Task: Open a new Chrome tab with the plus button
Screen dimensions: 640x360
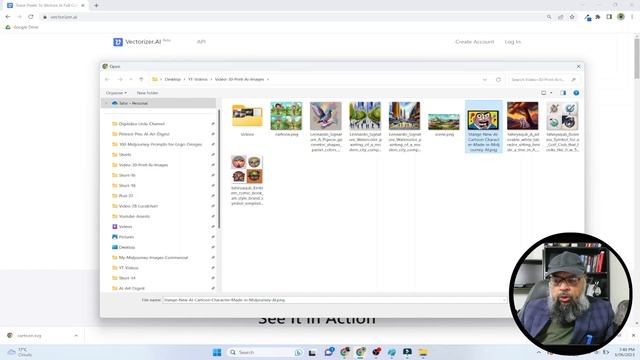Action: pos(96,6)
